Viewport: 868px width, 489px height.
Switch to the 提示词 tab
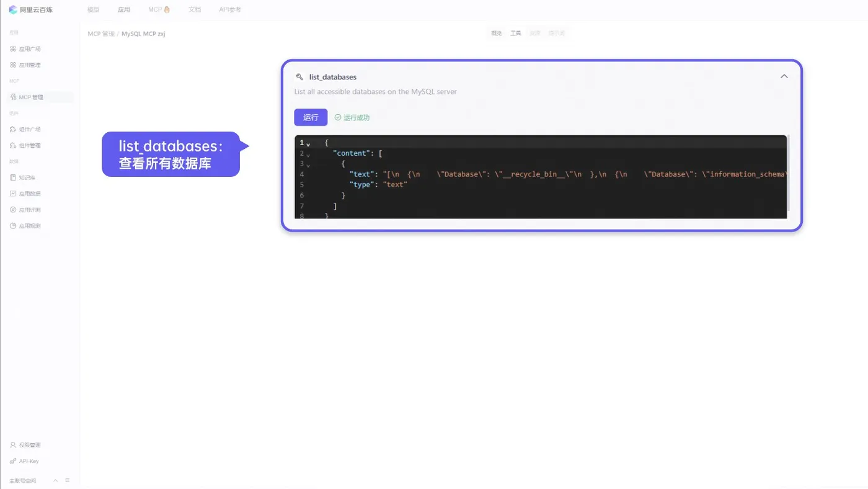pyautogui.click(x=556, y=34)
